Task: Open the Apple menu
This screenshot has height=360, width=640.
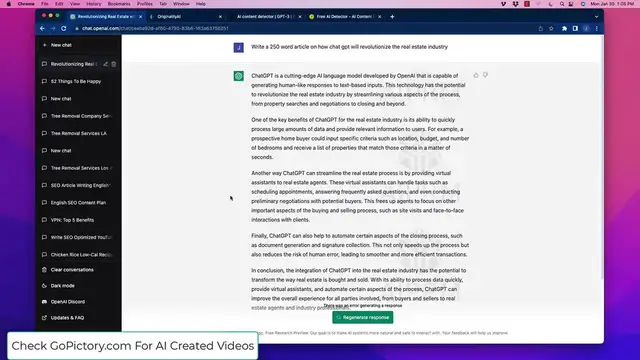Action: (9, 4)
